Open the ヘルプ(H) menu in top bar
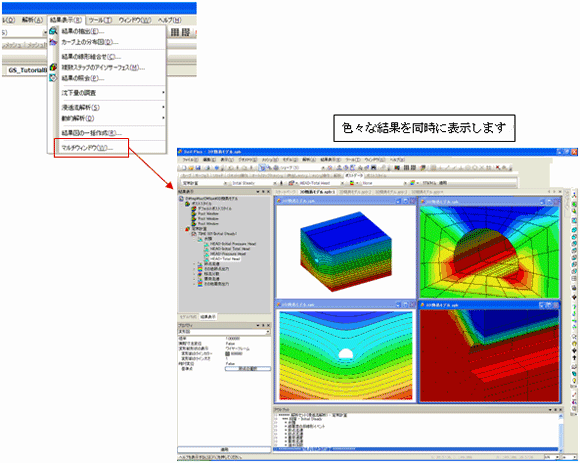The height and width of the screenshot is (463, 580). [169, 20]
